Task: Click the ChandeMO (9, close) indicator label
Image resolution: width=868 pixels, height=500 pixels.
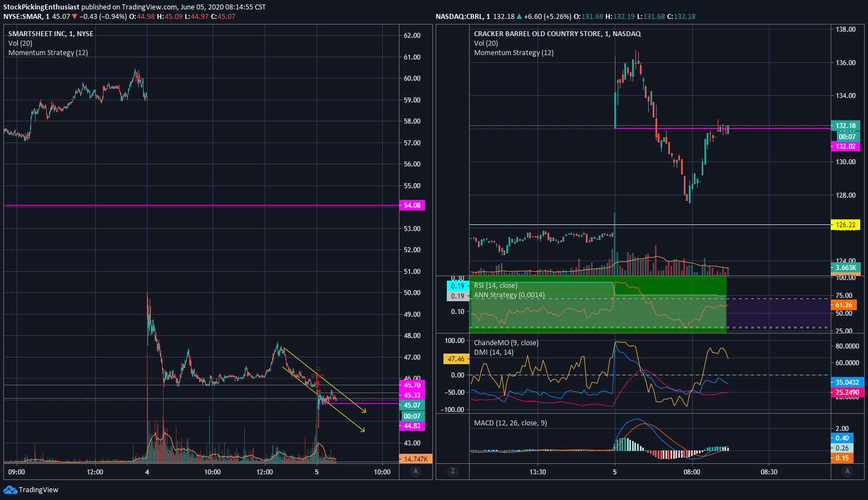Action: click(x=506, y=343)
